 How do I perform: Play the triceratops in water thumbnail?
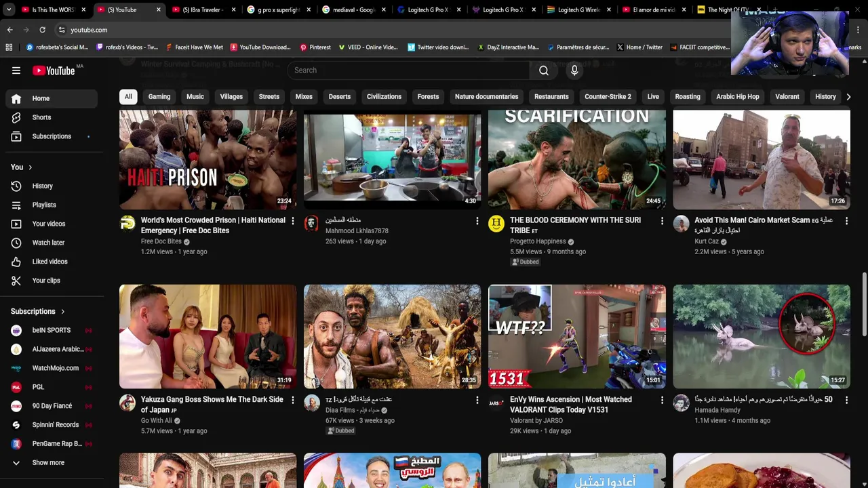[762, 337]
